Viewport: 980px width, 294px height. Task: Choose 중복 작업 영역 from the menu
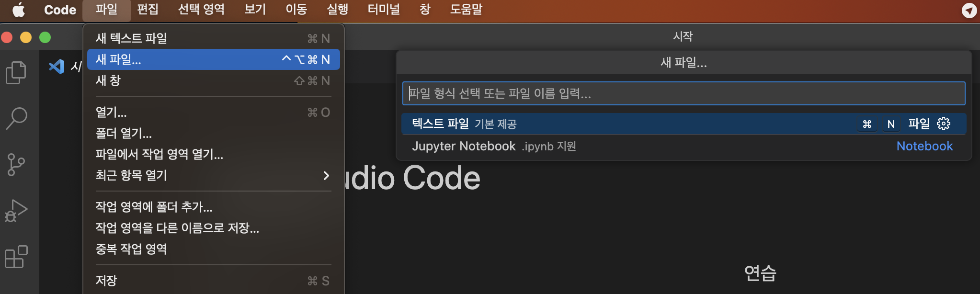pos(214,249)
